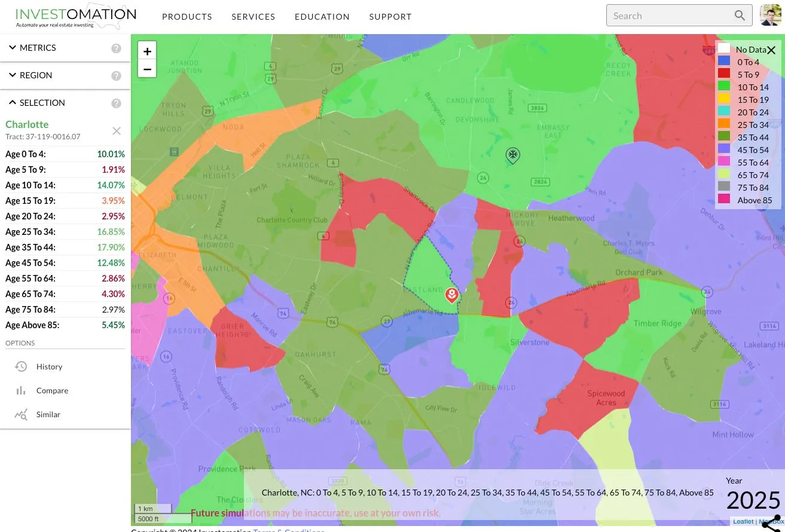
Task: Open help for Region panel
Action: pos(116,76)
